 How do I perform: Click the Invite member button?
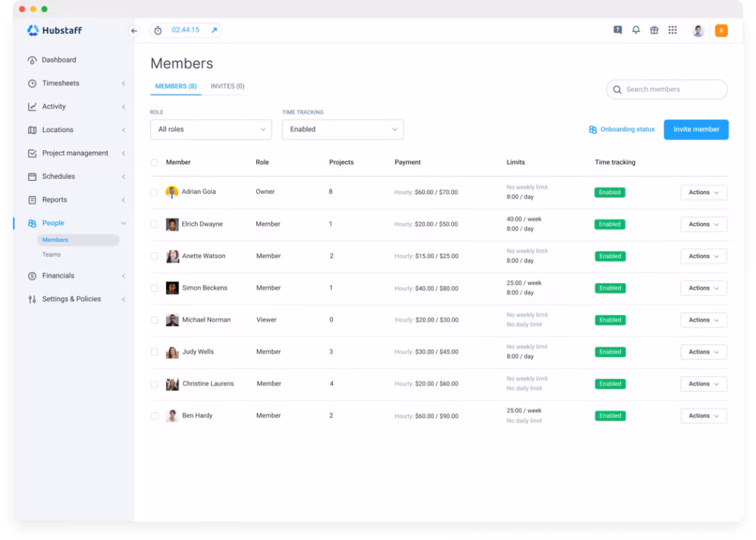pyautogui.click(x=695, y=129)
